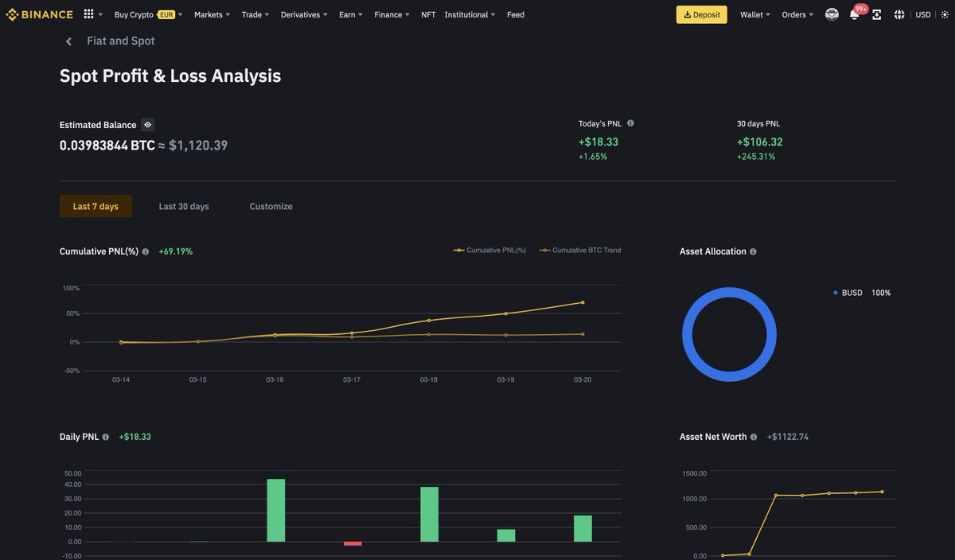Toggle the Cumulative BTC Trend legend series
The width and height of the screenshot is (955, 560).
pos(580,251)
